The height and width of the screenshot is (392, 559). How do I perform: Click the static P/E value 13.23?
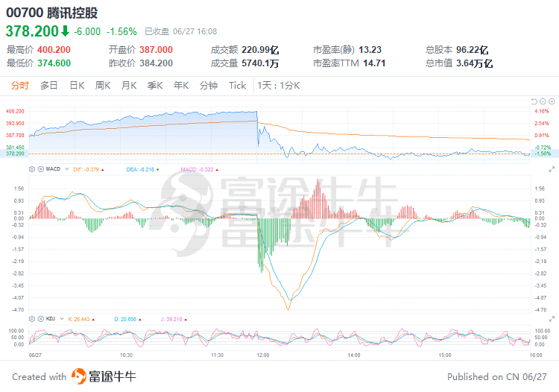[370, 50]
